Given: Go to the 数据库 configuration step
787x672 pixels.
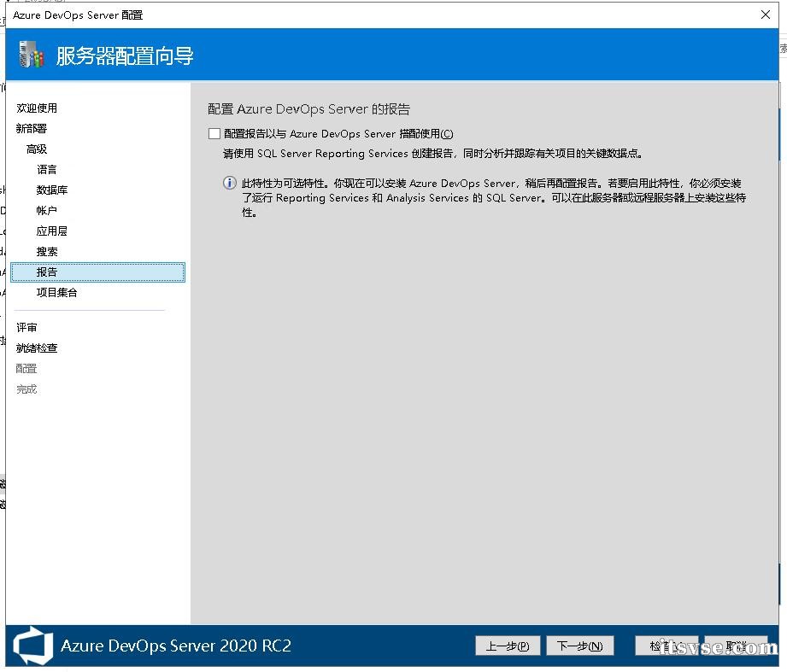Looking at the screenshot, I should coord(51,190).
